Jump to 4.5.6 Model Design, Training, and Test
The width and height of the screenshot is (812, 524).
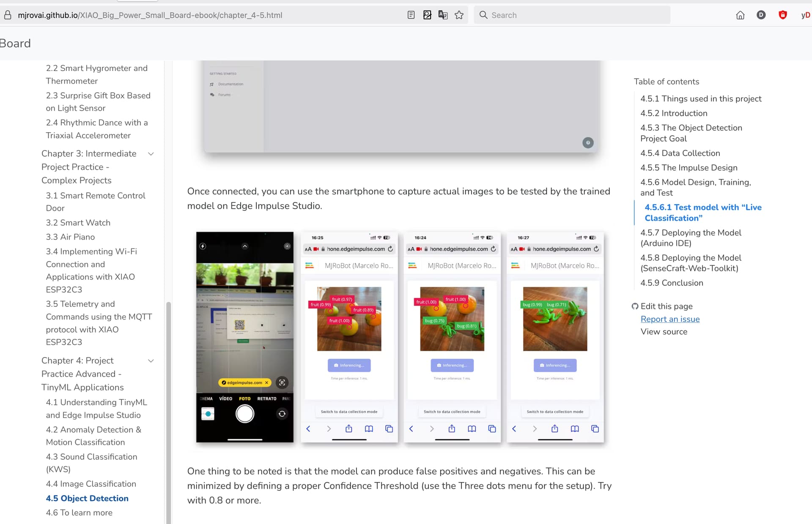coord(695,188)
